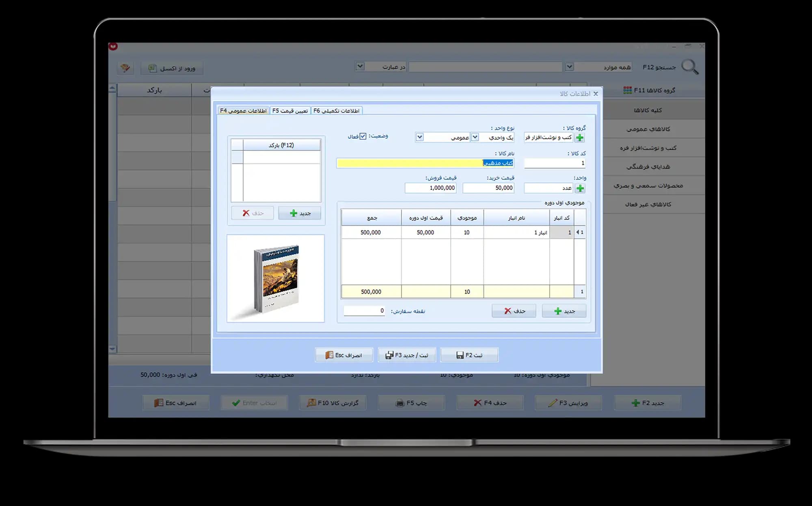
Task: Click New button under opening stock table
Action: pos(564,311)
